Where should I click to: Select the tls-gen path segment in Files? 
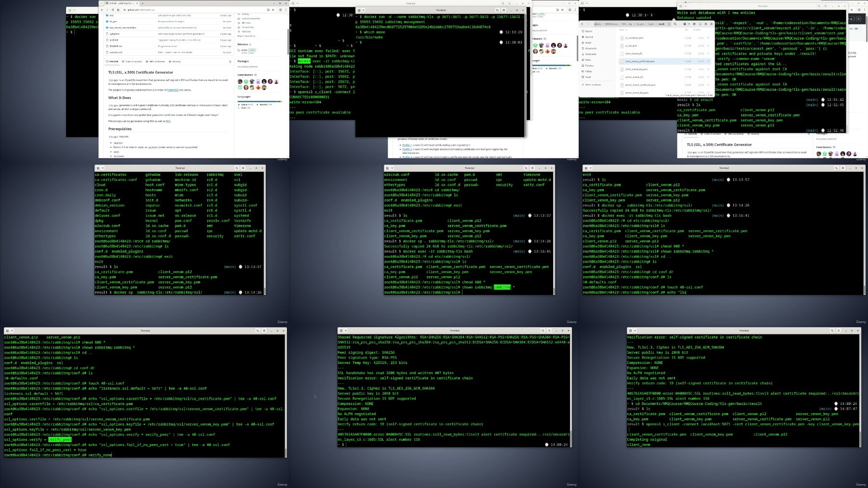[640, 24]
